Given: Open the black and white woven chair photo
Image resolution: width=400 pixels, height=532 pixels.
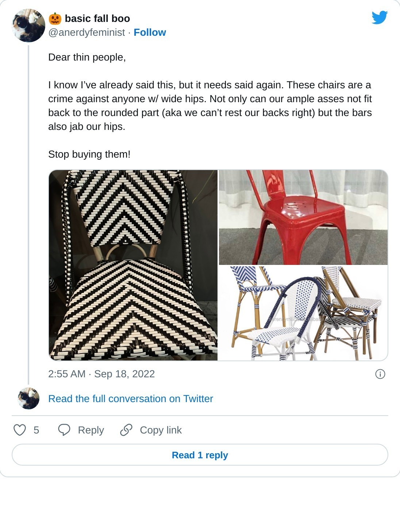Looking at the screenshot, I should point(133,265).
